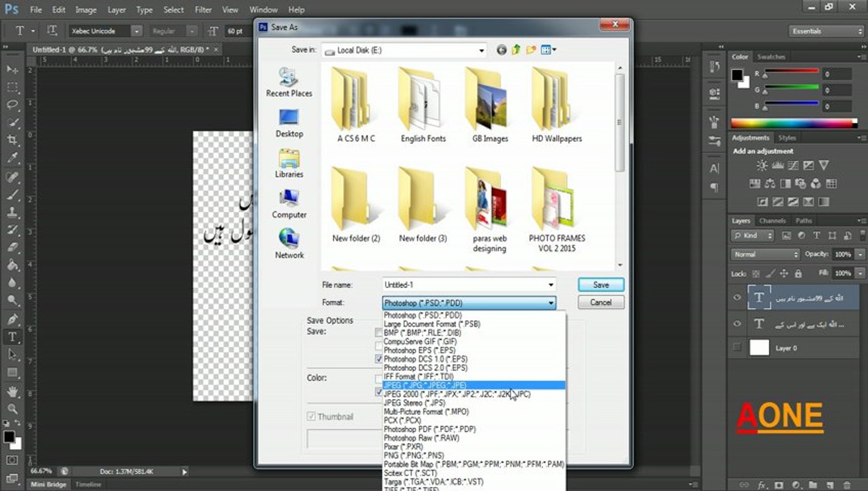Go back in Save As dialog
This screenshot has height=491, width=868.
pyautogui.click(x=502, y=50)
